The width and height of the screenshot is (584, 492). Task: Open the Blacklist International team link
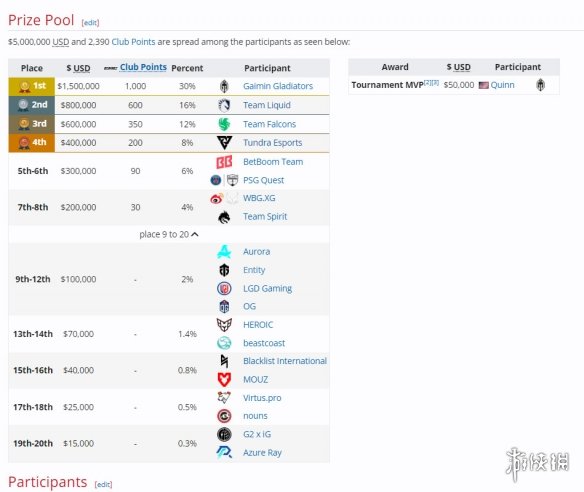[285, 361]
